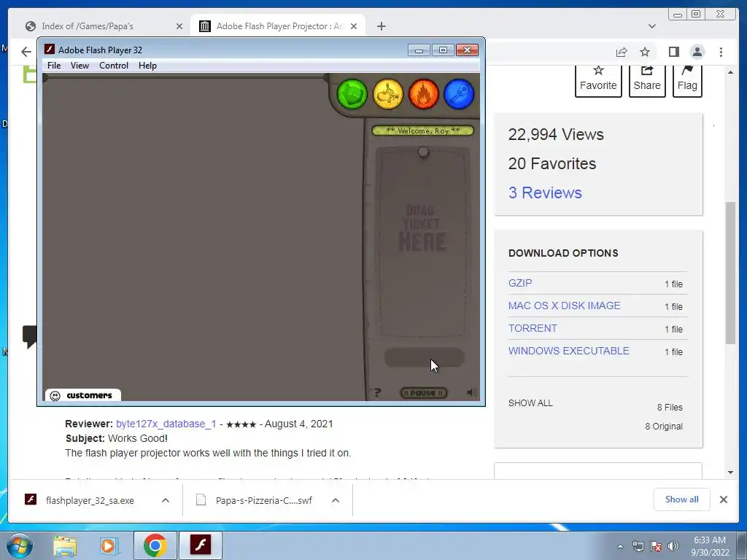747x560 pixels.
Task: Switch to the Index of /Games/Papa's tab
Action: coord(104,26)
